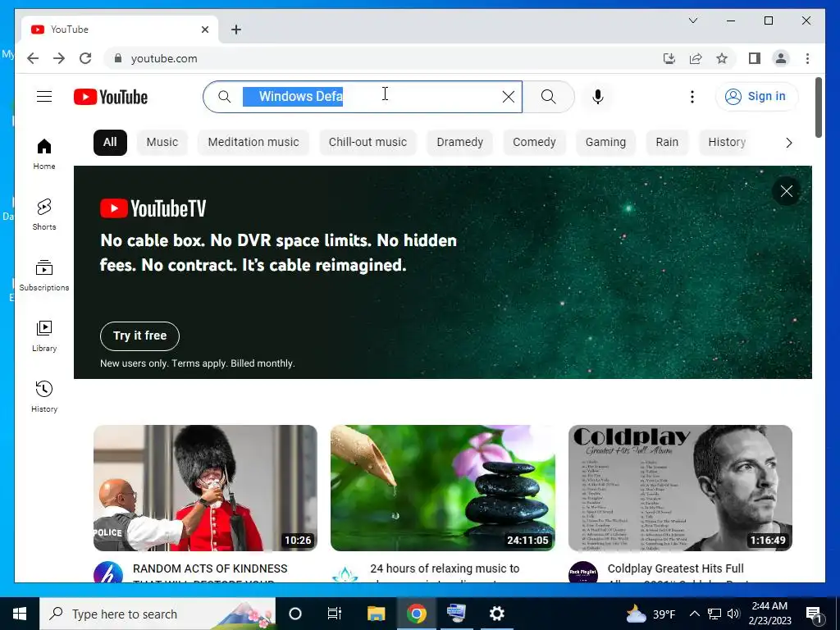Open 24 hours of relaxing music title

click(x=445, y=573)
